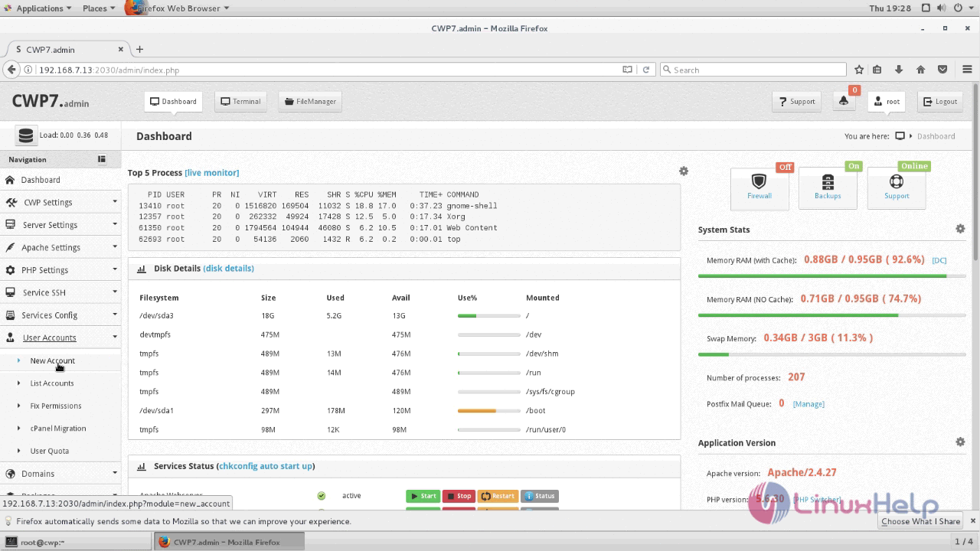
Task: Click the Disk Details chart icon
Action: click(x=142, y=269)
